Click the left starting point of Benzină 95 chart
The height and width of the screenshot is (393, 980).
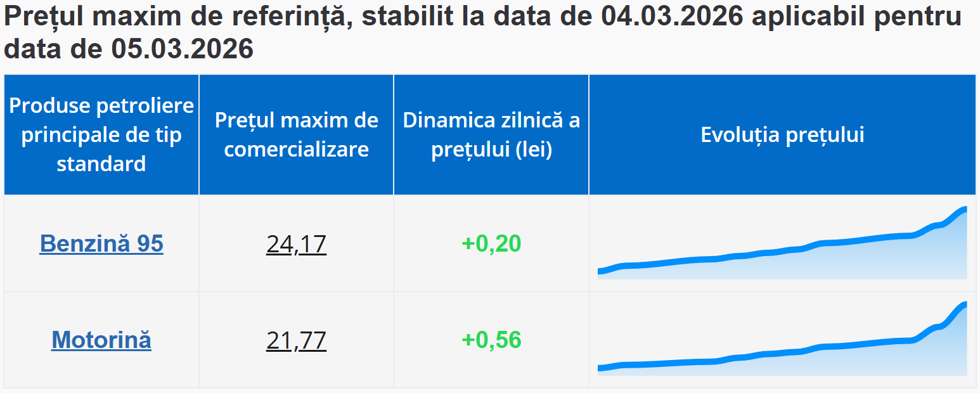pyautogui.click(x=600, y=272)
